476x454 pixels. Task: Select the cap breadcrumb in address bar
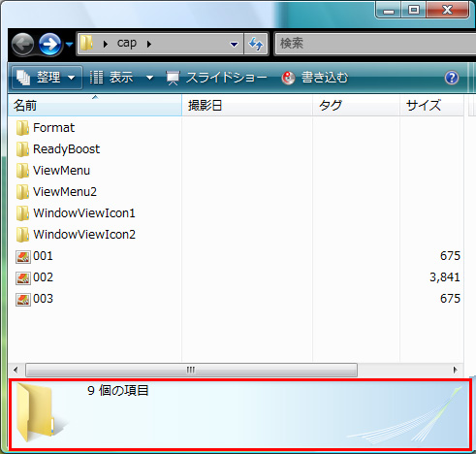[127, 43]
